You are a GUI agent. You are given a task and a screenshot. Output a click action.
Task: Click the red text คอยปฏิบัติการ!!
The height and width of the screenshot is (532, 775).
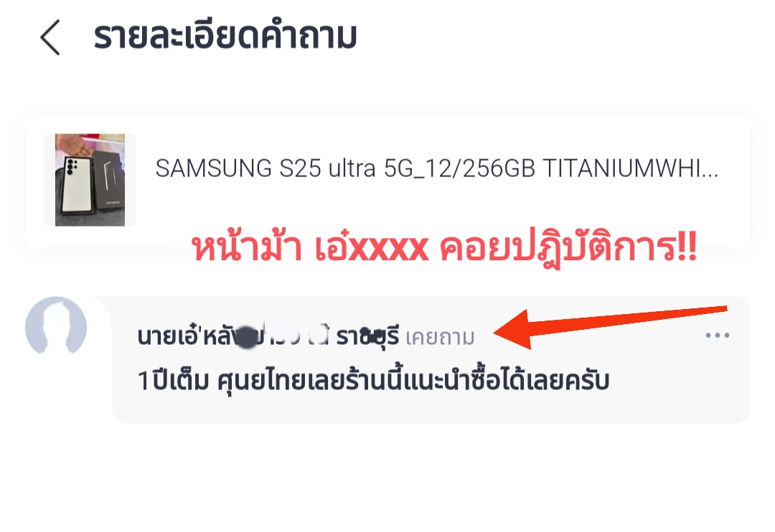coord(568,247)
